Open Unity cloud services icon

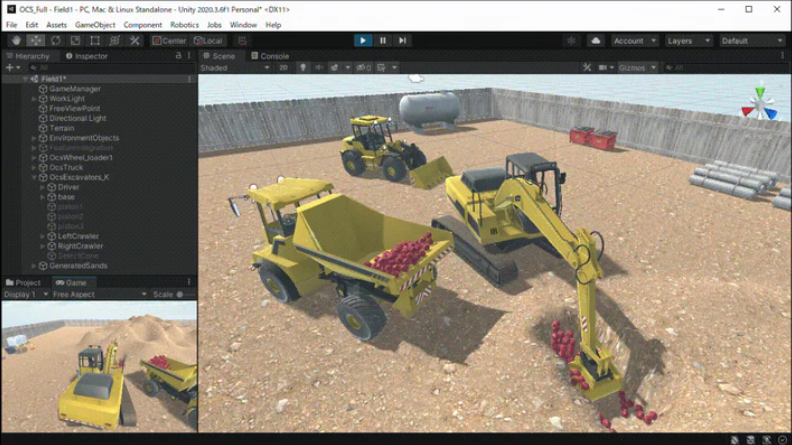coord(596,41)
